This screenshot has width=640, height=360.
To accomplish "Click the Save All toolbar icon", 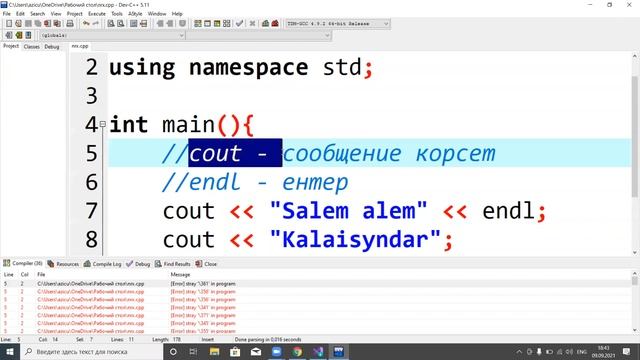I will pyautogui.click(x=38, y=24).
